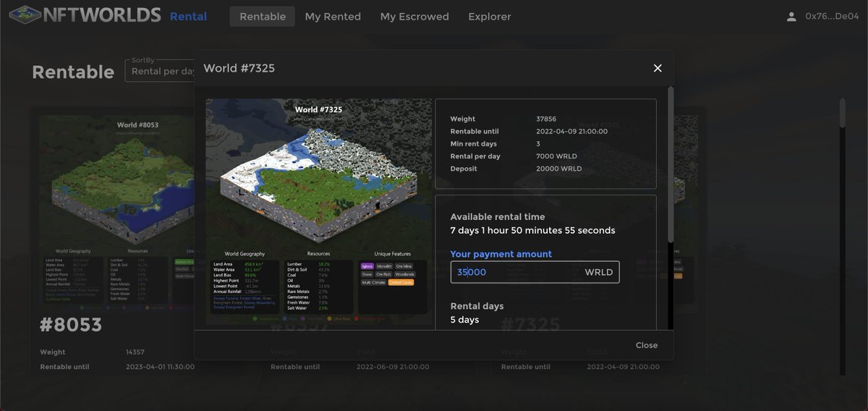Click wallet address 0x76...De04
Image resolution: width=868 pixels, height=411 pixels.
pos(831,16)
